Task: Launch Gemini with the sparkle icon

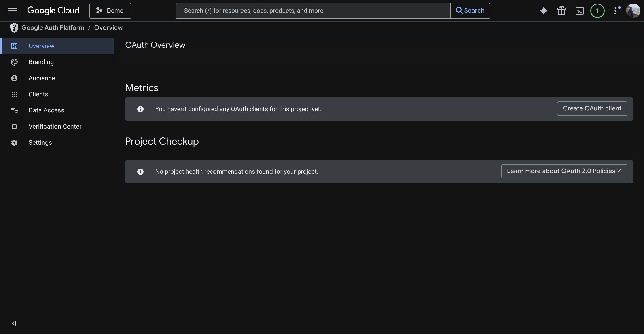Action: tap(544, 11)
